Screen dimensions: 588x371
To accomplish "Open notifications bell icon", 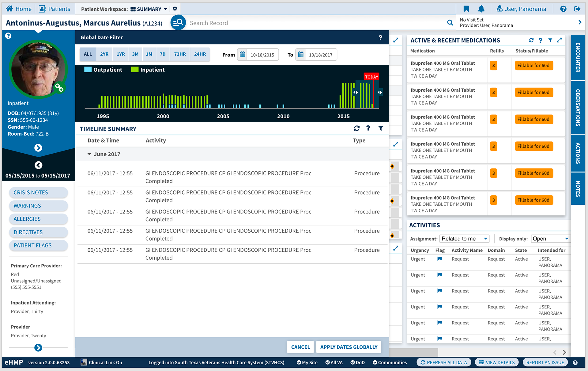I will [481, 9].
